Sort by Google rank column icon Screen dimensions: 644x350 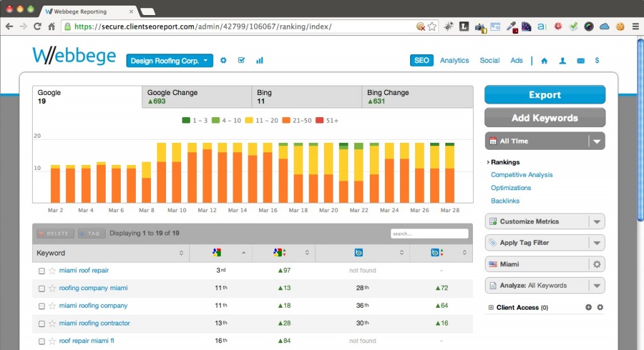click(216, 252)
